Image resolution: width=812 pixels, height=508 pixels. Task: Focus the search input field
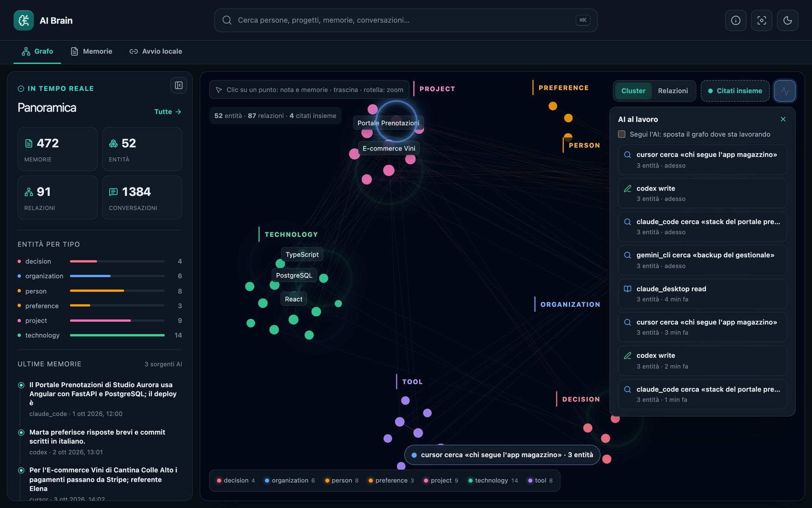tap(406, 20)
